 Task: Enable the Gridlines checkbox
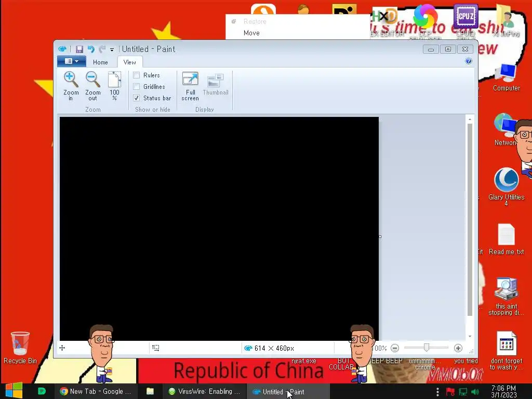click(x=137, y=87)
